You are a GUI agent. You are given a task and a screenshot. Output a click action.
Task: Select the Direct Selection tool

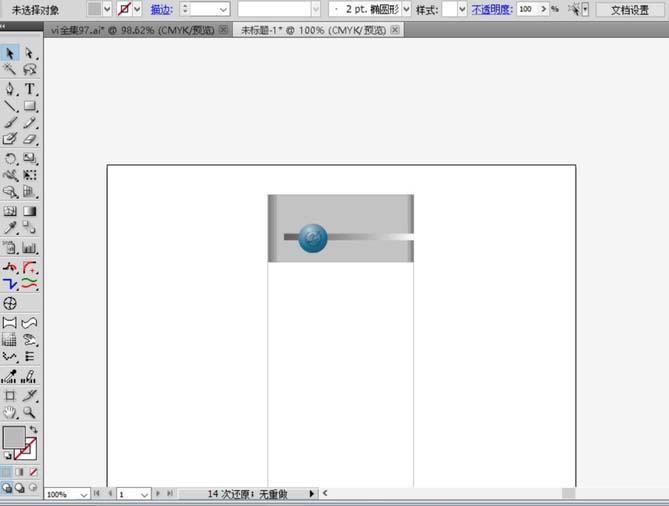29,53
